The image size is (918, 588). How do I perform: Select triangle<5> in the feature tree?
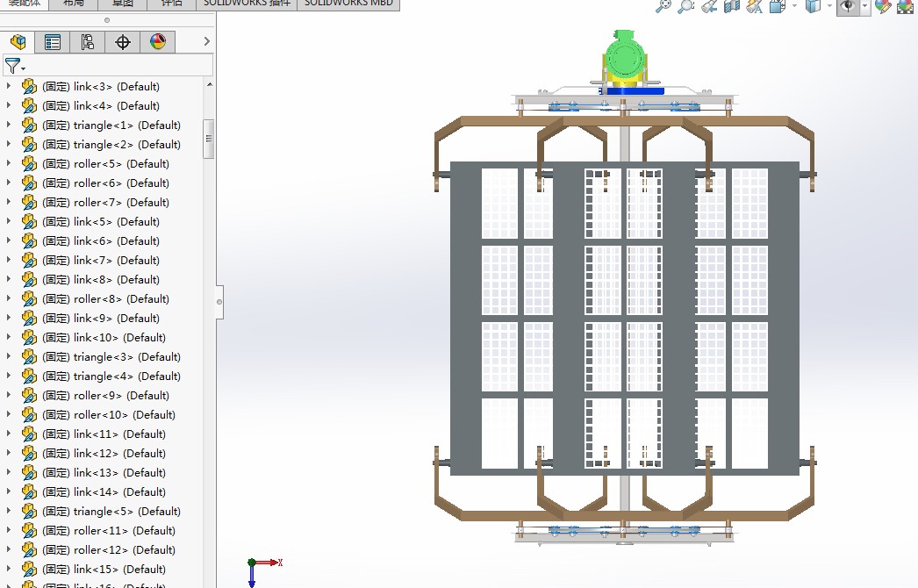click(126, 511)
